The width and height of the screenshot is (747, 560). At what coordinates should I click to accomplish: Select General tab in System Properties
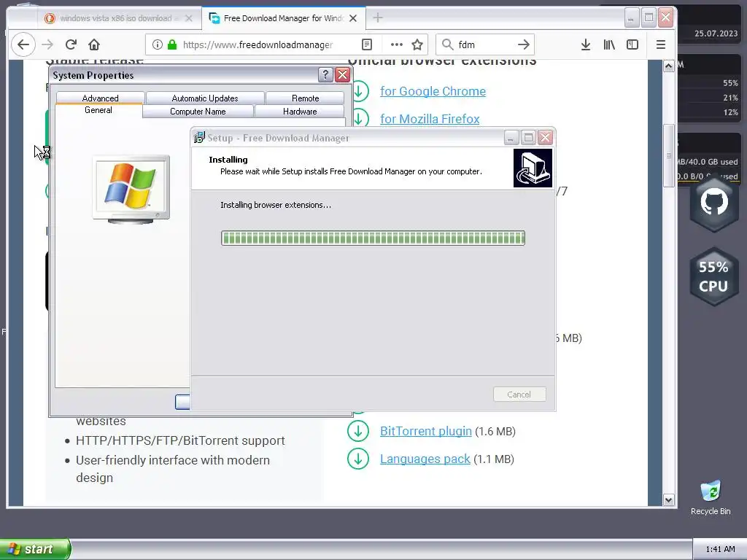(98, 110)
